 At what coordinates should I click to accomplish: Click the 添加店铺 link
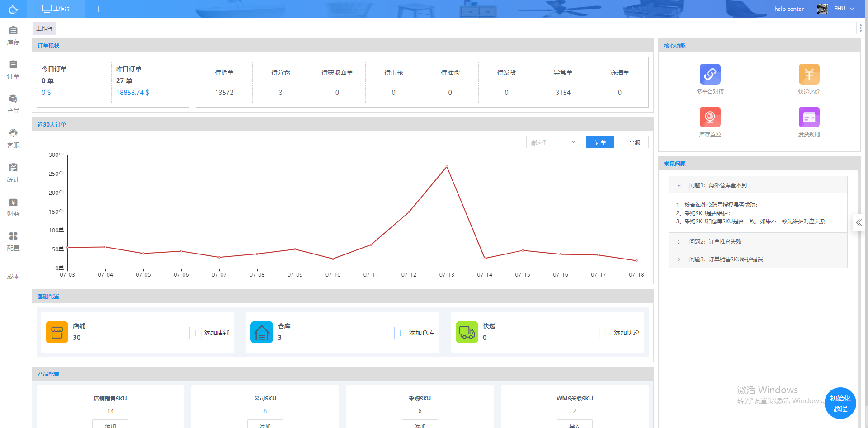[x=217, y=333]
